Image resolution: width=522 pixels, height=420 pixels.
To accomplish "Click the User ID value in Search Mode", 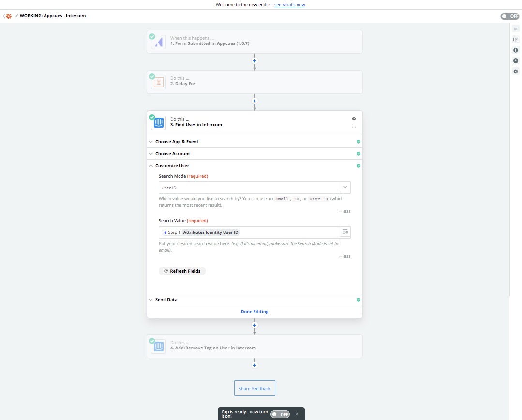I will click(x=169, y=188).
